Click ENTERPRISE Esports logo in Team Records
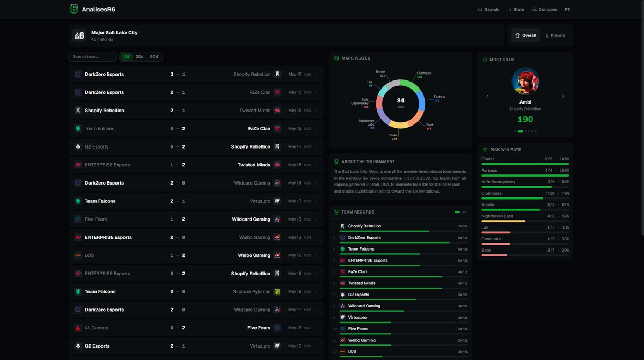The height and width of the screenshot is (360, 644). [x=342, y=261]
